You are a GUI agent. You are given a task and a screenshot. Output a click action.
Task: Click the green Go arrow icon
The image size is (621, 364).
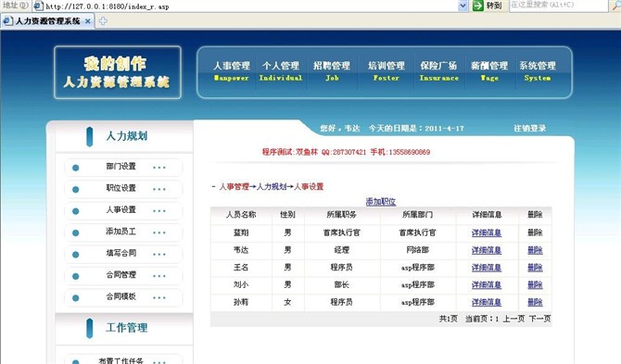[x=478, y=6]
